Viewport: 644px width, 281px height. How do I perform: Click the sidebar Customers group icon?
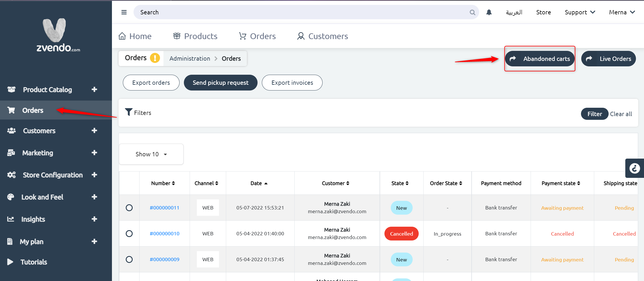[x=12, y=130]
